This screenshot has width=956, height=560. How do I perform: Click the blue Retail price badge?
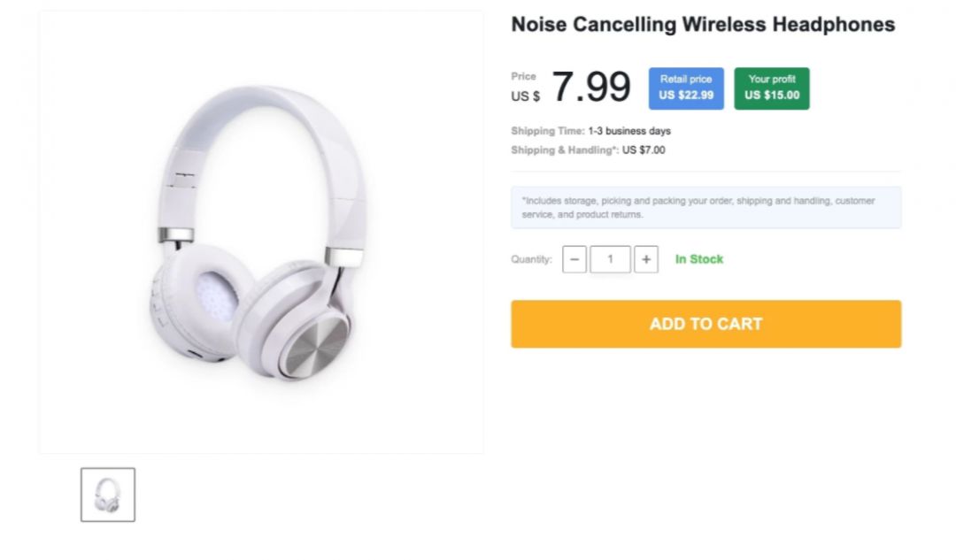pos(686,88)
